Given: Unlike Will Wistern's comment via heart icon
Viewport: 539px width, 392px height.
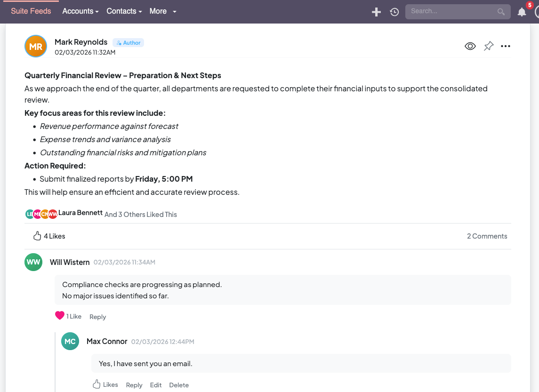Looking at the screenshot, I should (59, 315).
